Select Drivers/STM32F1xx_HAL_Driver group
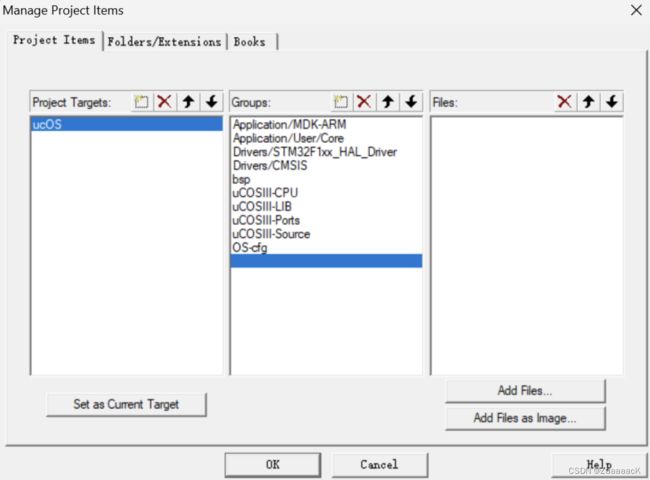 pyautogui.click(x=326, y=152)
